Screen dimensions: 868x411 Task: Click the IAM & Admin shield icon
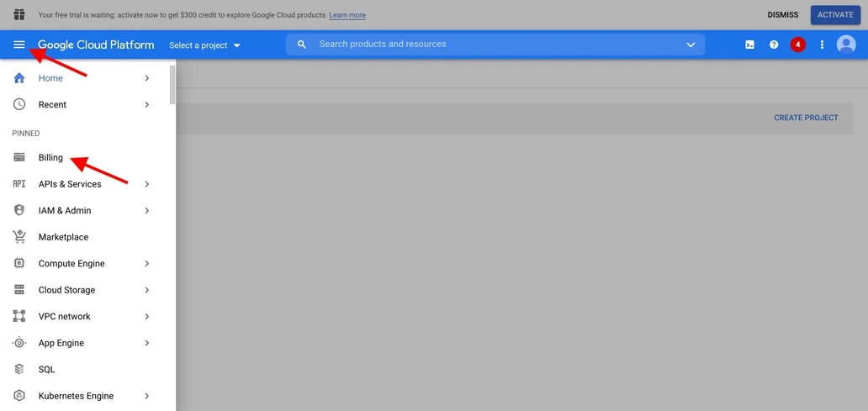pyautogui.click(x=19, y=211)
